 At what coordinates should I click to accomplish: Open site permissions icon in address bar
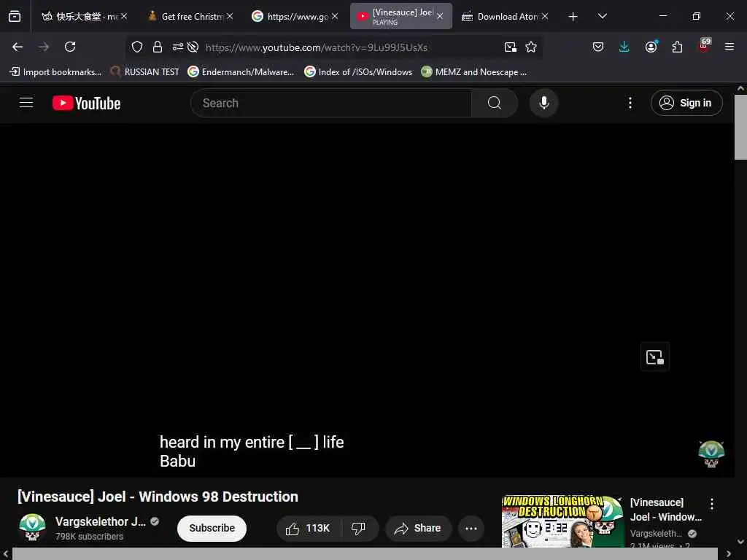(x=178, y=47)
